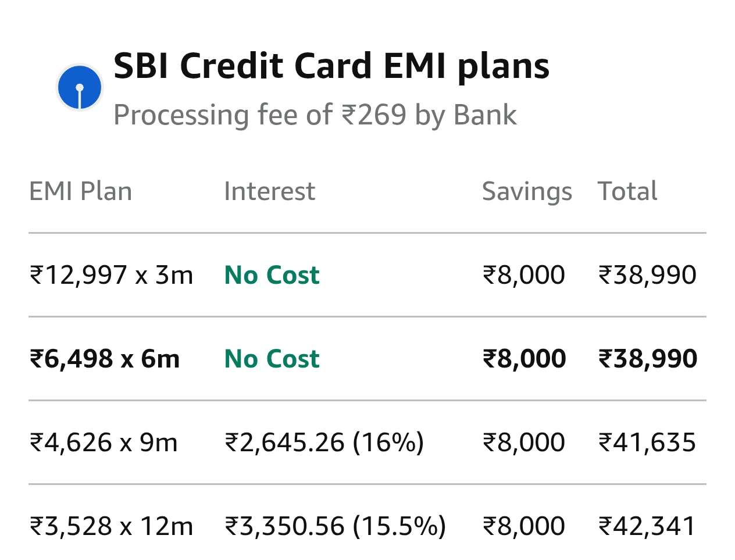Click the ₹42,341 total for 12-month plan
Screen dimensions: 735x560
pyautogui.click(x=647, y=526)
